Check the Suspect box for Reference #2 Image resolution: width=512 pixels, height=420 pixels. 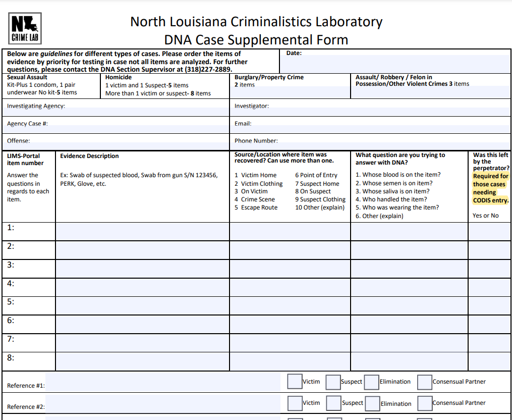(333, 403)
